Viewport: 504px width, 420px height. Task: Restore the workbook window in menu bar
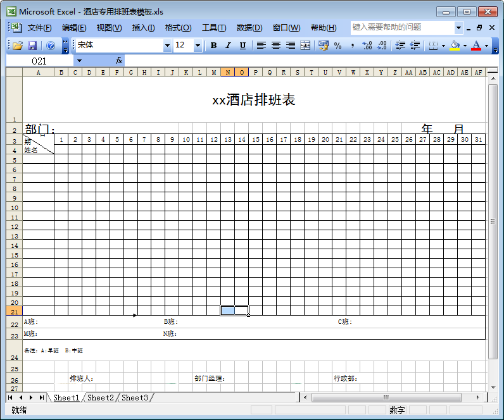click(x=479, y=28)
